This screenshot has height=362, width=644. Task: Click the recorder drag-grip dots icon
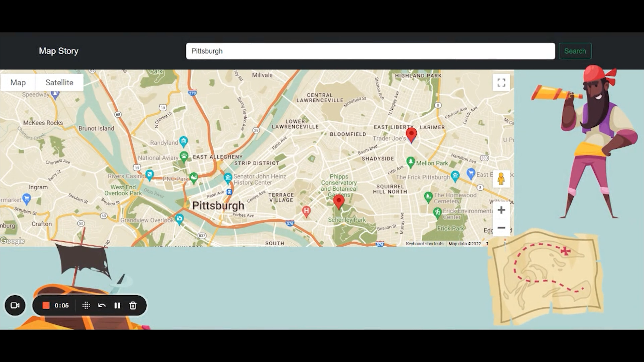86,305
